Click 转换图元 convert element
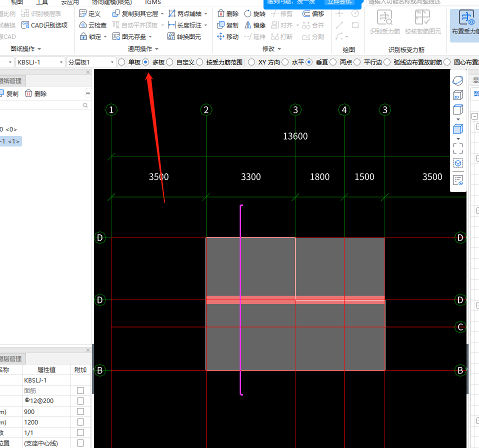This screenshot has width=479, height=448. (184, 37)
